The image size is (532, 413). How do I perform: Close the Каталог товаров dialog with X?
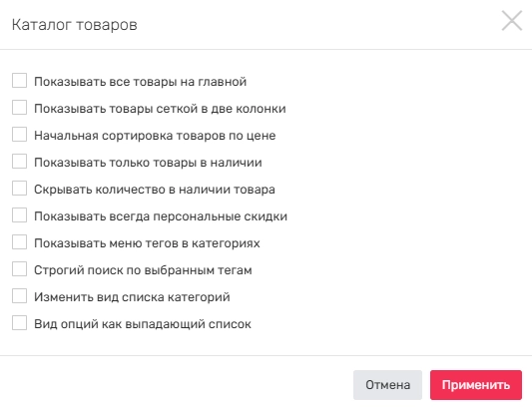512,21
